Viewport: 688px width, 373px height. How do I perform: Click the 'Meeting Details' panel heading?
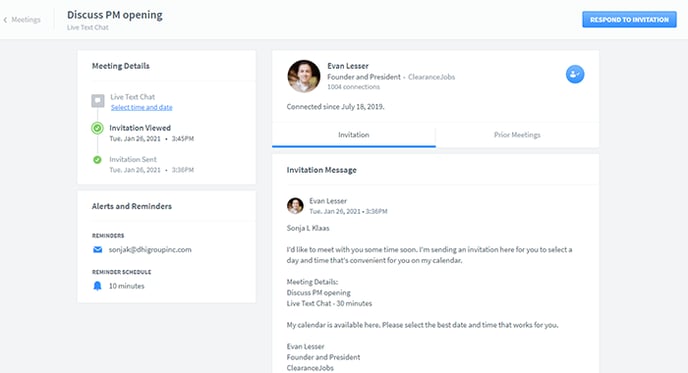pyautogui.click(x=121, y=66)
